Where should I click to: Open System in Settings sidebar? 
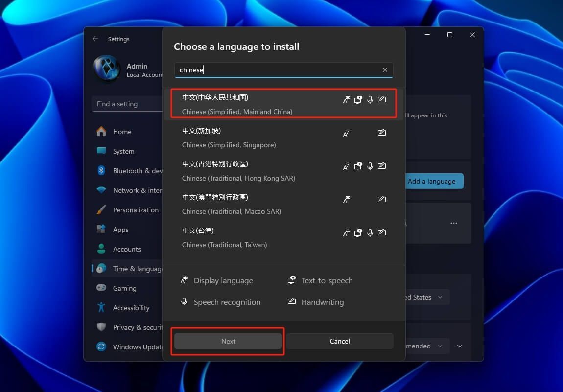tap(127, 151)
